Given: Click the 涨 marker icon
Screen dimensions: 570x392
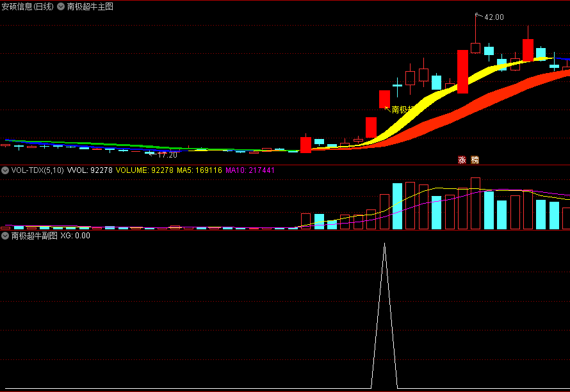Looking at the screenshot, I should [x=462, y=160].
